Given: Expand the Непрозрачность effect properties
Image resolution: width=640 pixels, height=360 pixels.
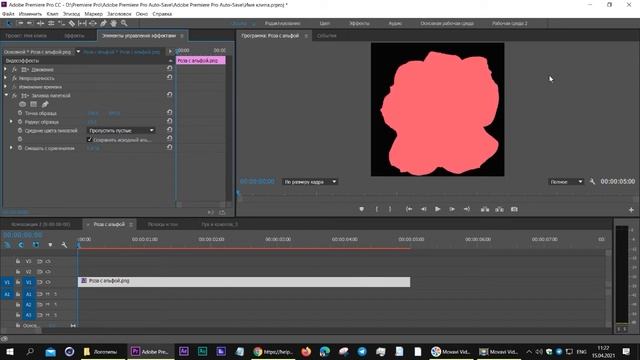Looking at the screenshot, I should pos(5,78).
